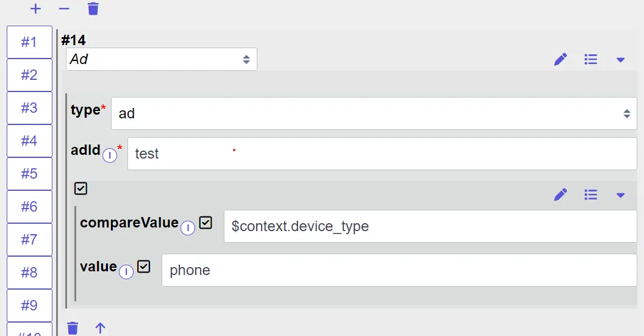Click the pencil edit icon beside Ad selector
644x336 pixels.
(560, 60)
